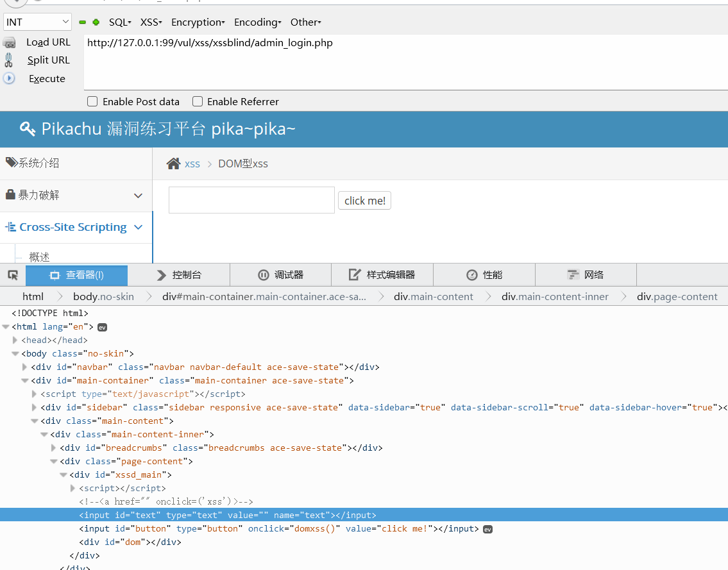Viewport: 728px width, 570px height.
Task: Select the div id="dom" node row
Action: pyautogui.click(x=130, y=542)
